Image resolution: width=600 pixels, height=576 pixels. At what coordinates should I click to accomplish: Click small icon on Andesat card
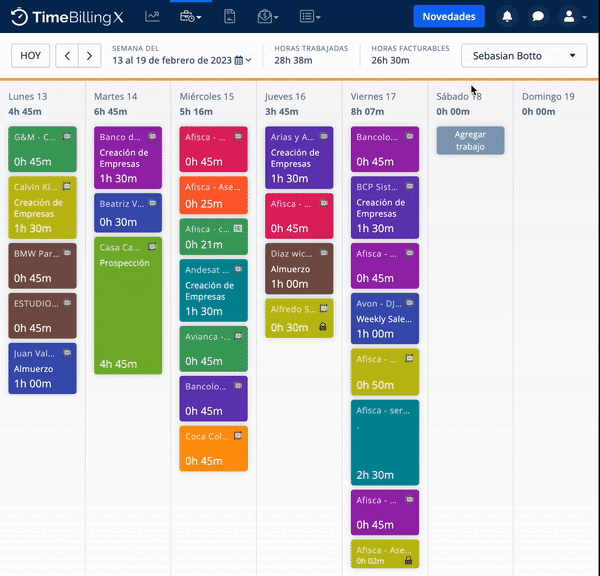click(x=238, y=269)
